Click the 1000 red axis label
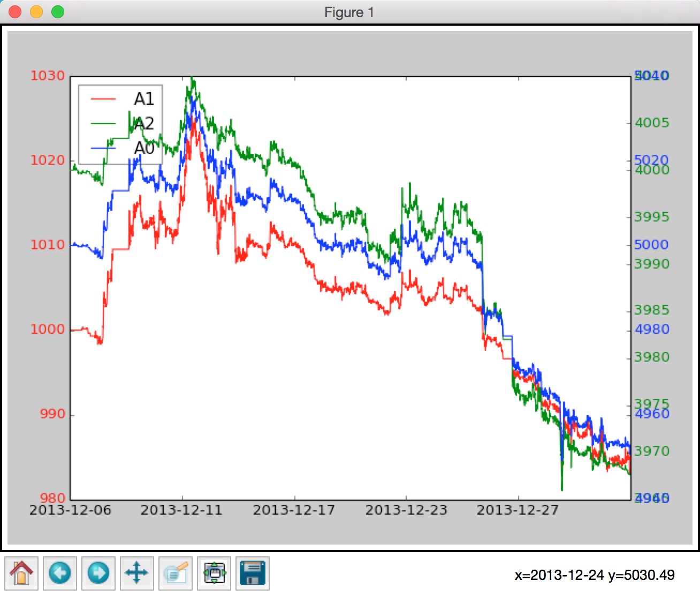Image resolution: width=700 pixels, height=597 pixels. (x=48, y=330)
